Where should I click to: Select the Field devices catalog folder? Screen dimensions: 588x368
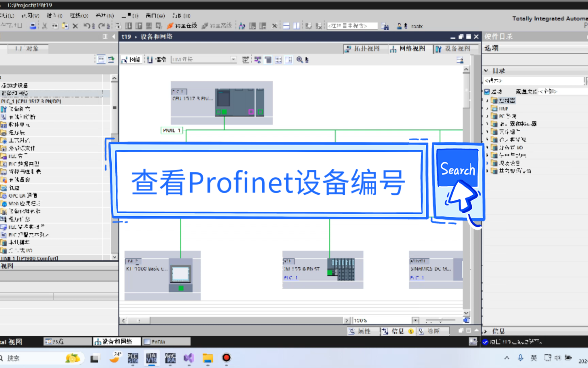(x=509, y=163)
